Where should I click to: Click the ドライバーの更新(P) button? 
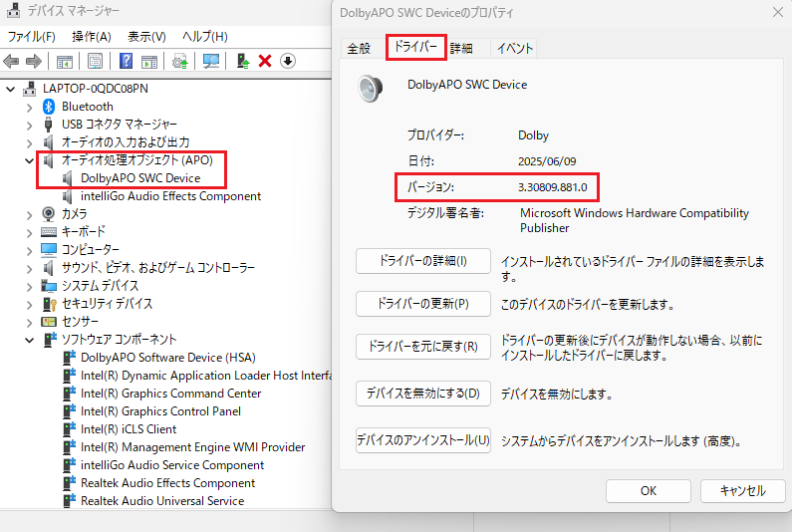click(422, 303)
